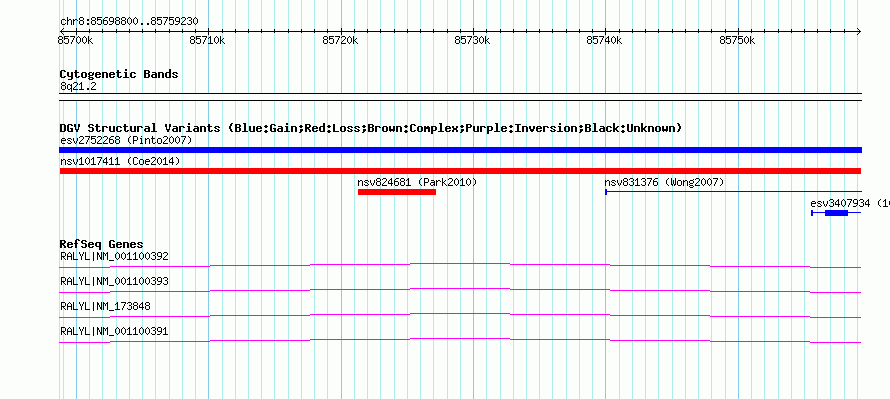
Task: Click RALYL|NM_173848 gene label
Action: (x=105, y=306)
